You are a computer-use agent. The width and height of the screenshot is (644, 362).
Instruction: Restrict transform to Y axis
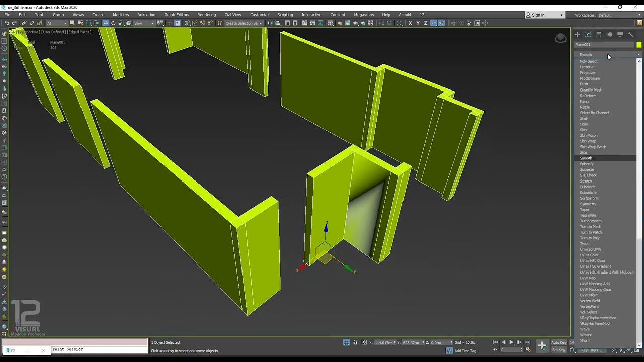(x=418, y=23)
